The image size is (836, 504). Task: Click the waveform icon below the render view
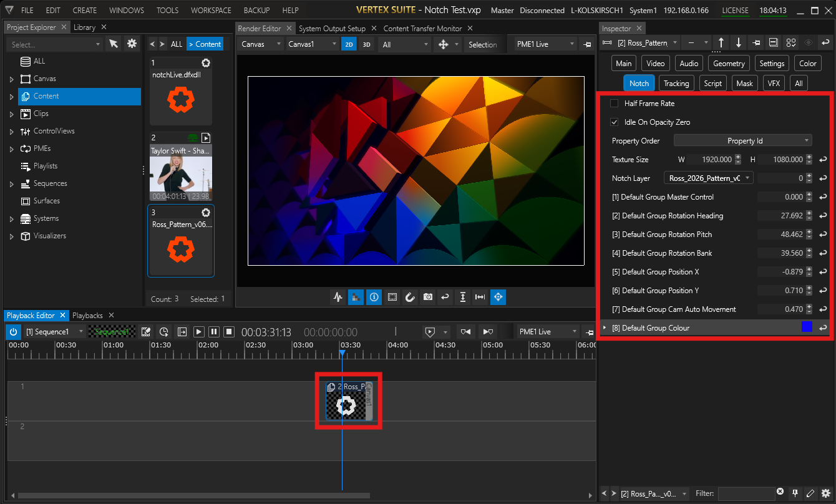click(338, 298)
